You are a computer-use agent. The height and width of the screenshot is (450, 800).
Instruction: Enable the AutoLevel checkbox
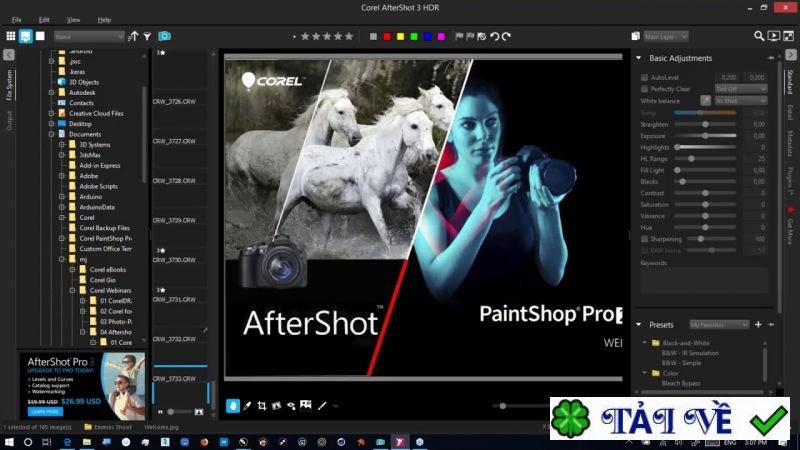pyautogui.click(x=644, y=78)
